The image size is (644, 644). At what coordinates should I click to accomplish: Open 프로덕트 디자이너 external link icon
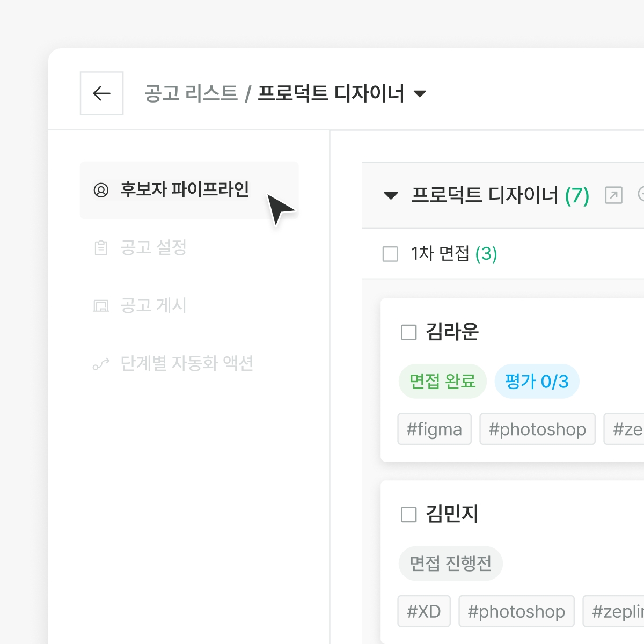[613, 195]
